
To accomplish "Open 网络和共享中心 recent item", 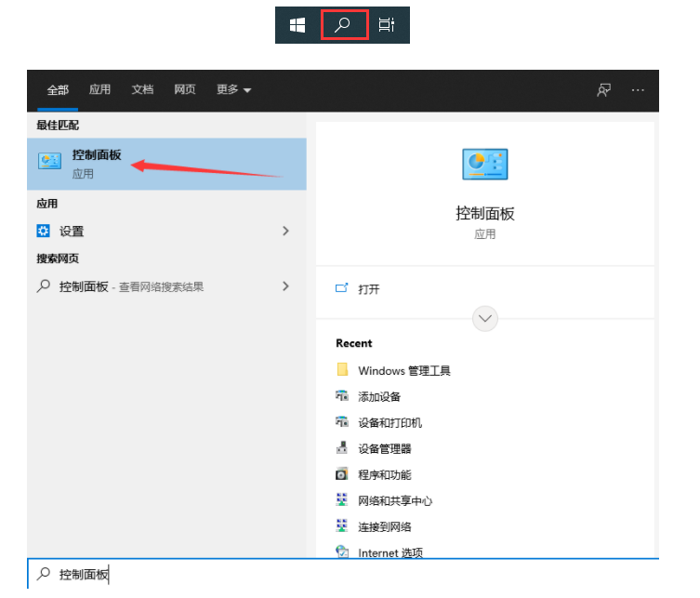I will click(395, 500).
